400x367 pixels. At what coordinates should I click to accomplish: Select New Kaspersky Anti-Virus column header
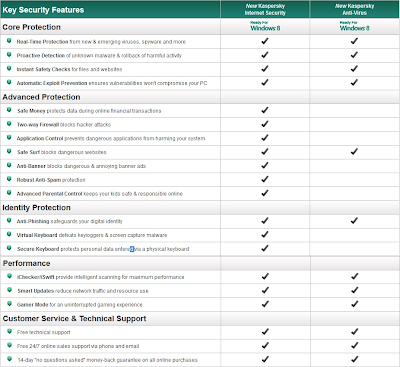pyautogui.click(x=354, y=9)
